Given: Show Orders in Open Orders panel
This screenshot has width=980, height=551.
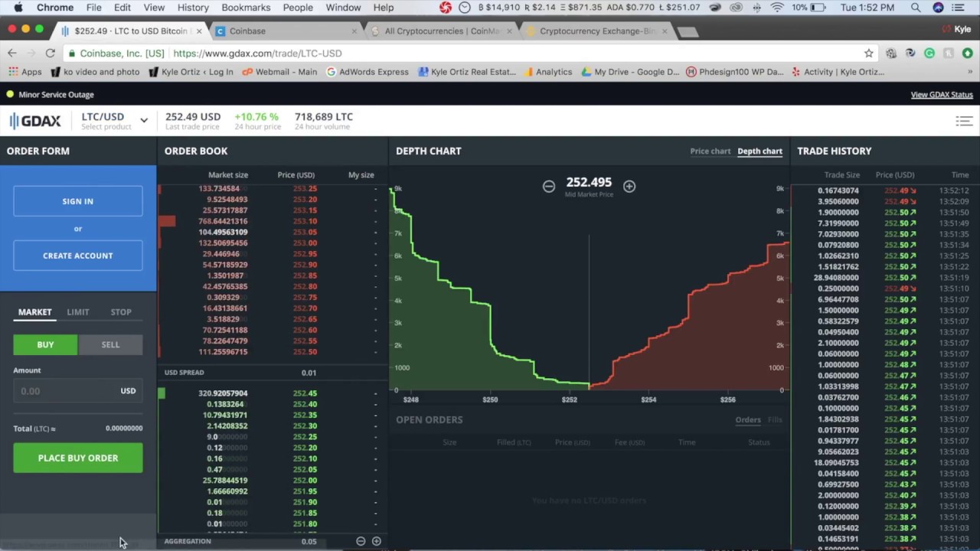Looking at the screenshot, I should coord(748,419).
